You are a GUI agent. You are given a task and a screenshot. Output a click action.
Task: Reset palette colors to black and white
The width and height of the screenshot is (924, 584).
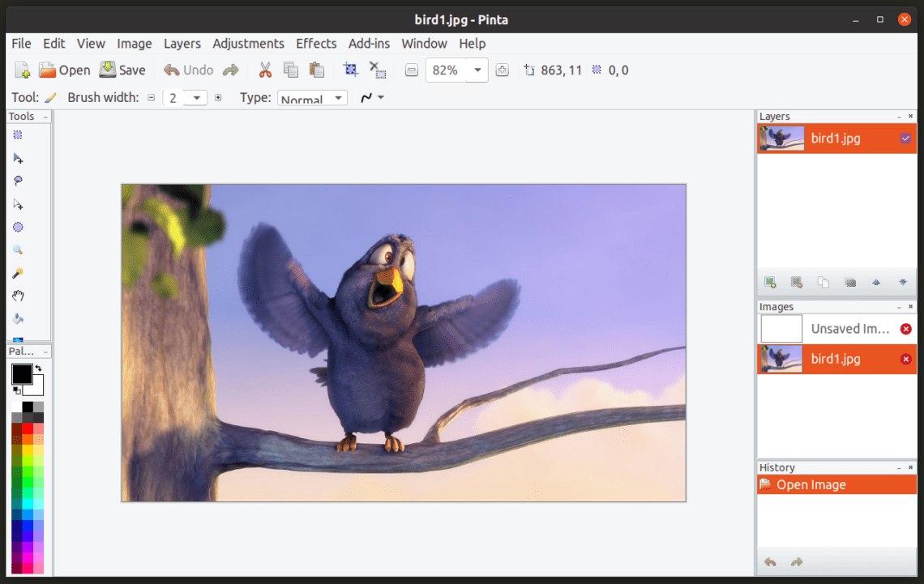click(17, 390)
